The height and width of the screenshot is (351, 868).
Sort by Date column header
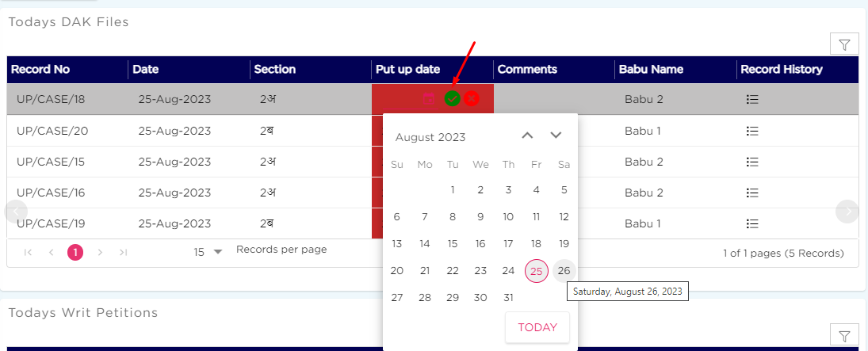tap(146, 70)
